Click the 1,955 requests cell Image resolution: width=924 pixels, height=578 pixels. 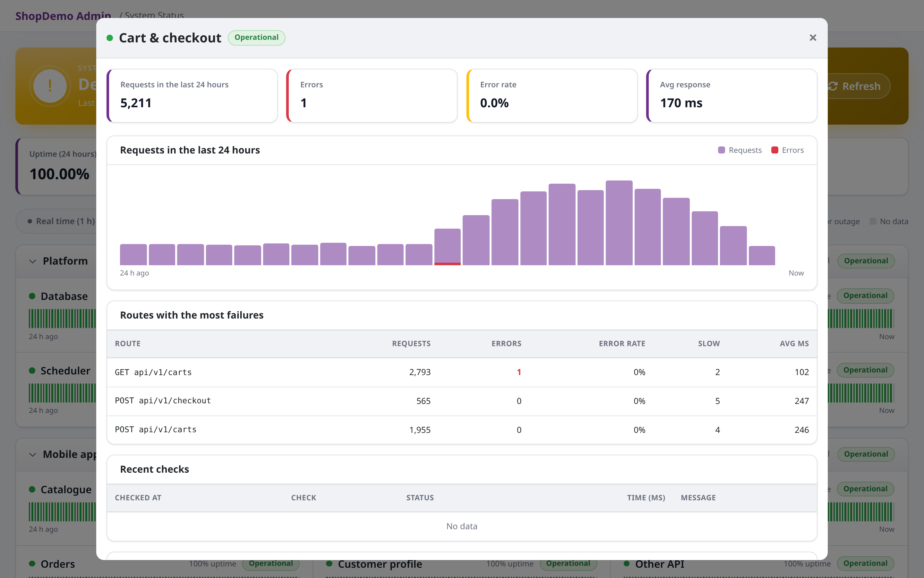point(420,430)
